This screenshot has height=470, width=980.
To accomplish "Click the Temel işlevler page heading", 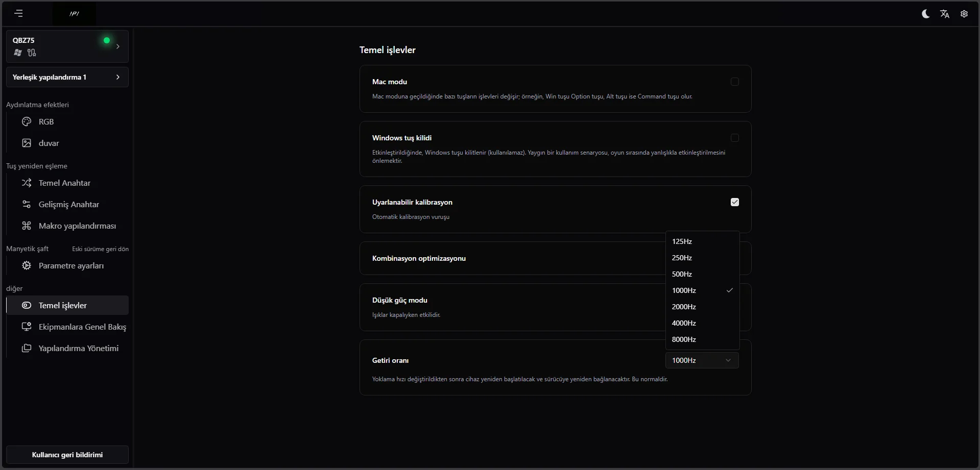I will point(388,50).
